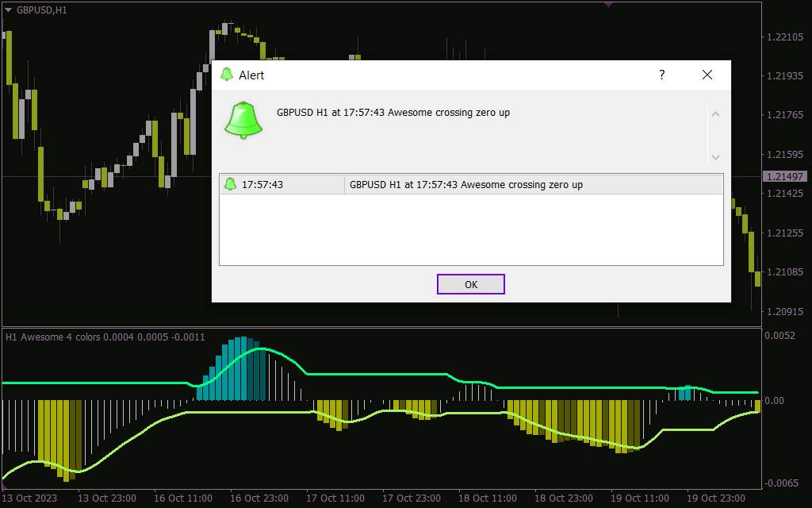Click the bell icon in the 17:57:43 row

click(x=230, y=184)
